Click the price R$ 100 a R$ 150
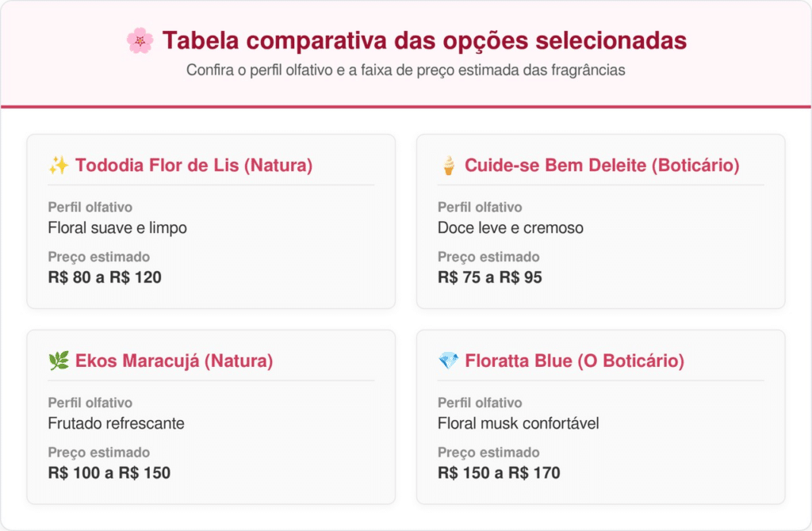Viewport: 812px width, 531px height. [x=109, y=473]
